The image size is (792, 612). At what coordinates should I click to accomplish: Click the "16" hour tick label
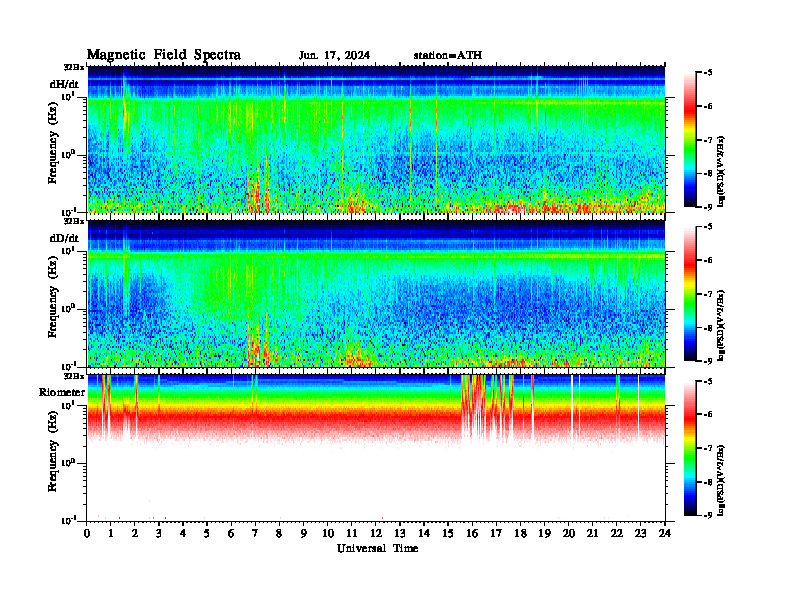coord(472,534)
